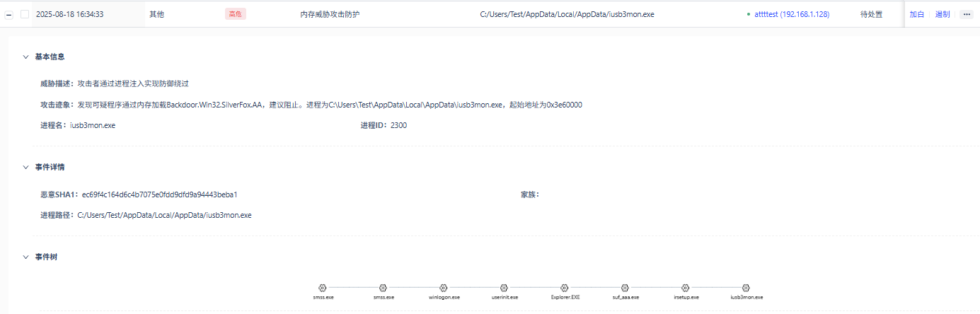Select the suf_aaa.exe process node icon

[x=626, y=288]
